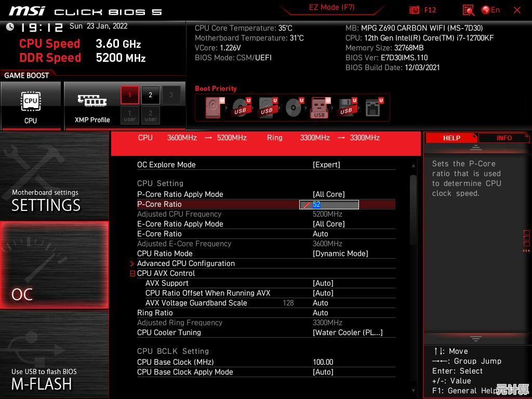The height and width of the screenshot is (399, 532).
Task: Take a screenshot with the F12 camera icon
Action: (414, 10)
